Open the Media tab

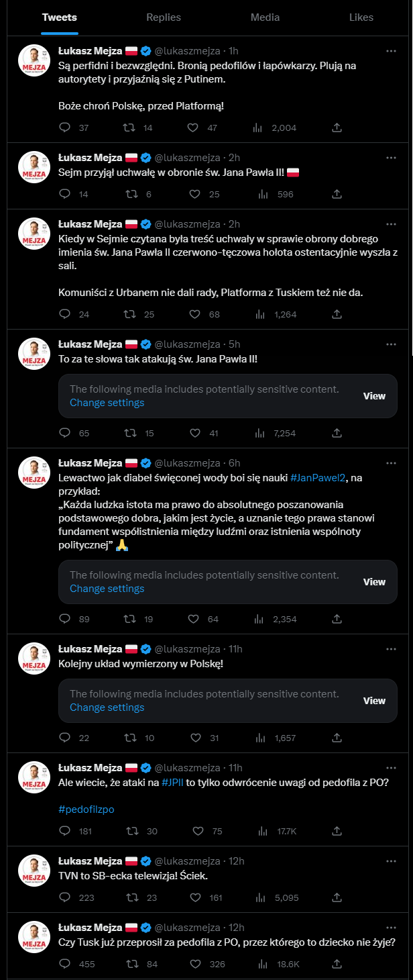pos(265,17)
